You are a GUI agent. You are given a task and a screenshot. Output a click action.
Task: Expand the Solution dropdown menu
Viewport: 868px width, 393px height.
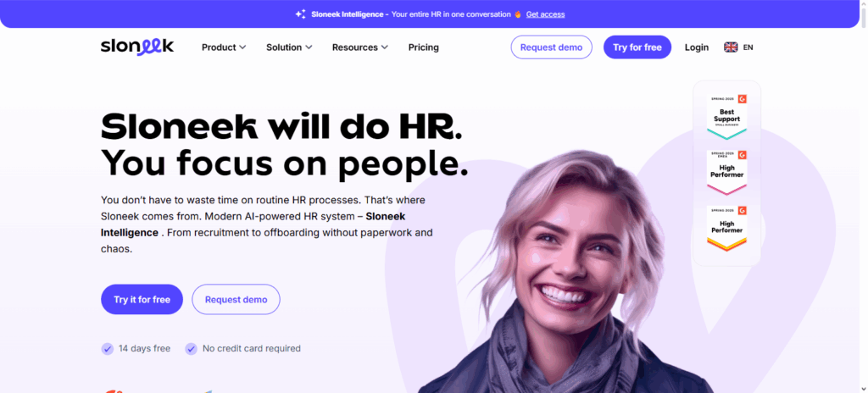(289, 47)
